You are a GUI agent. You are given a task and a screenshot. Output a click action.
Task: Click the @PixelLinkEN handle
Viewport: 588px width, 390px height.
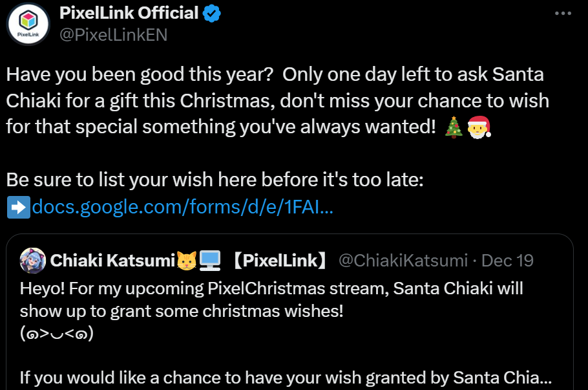tap(113, 35)
